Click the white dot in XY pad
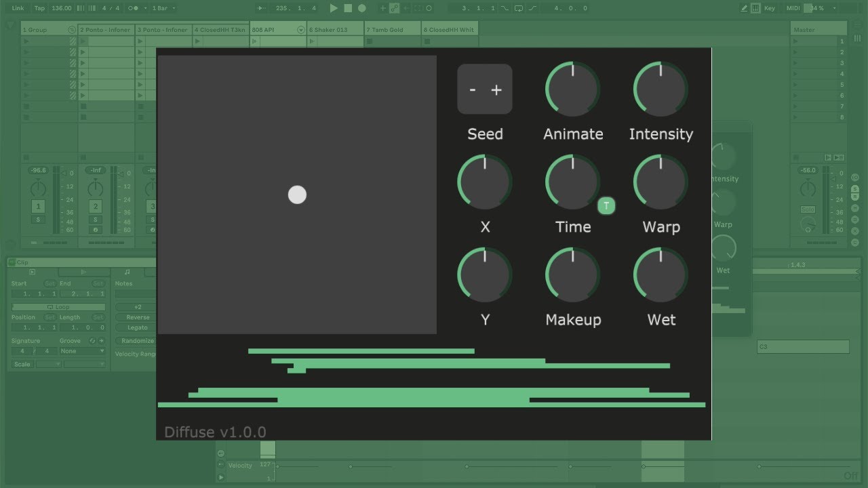 [x=297, y=195]
